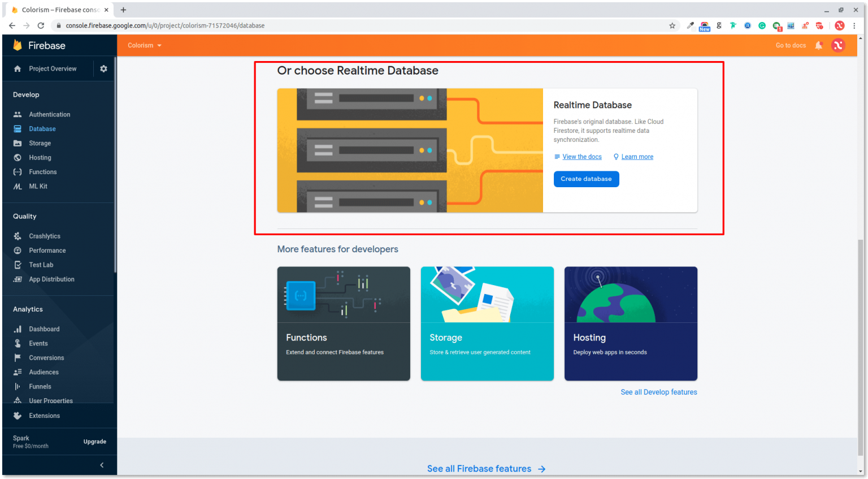Viewport: 868px width, 479px height.
Task: Select Database from the Develop menu
Action: pos(41,128)
